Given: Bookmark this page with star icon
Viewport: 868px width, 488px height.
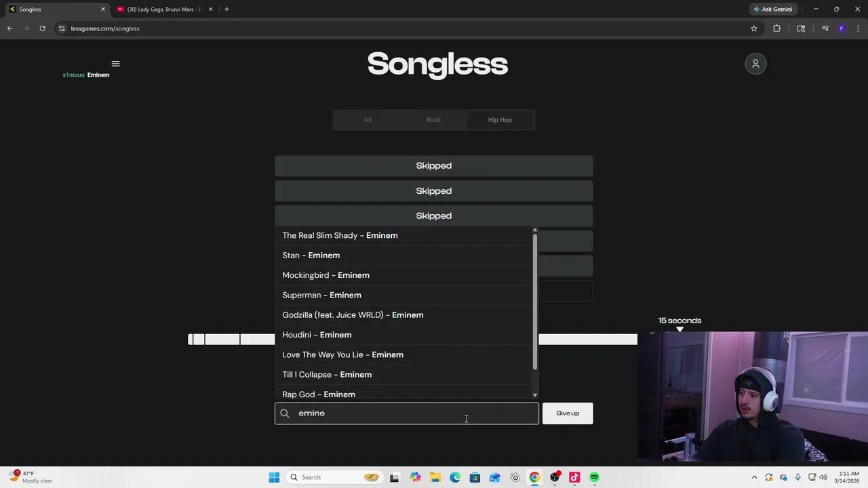Looking at the screenshot, I should click(753, 28).
